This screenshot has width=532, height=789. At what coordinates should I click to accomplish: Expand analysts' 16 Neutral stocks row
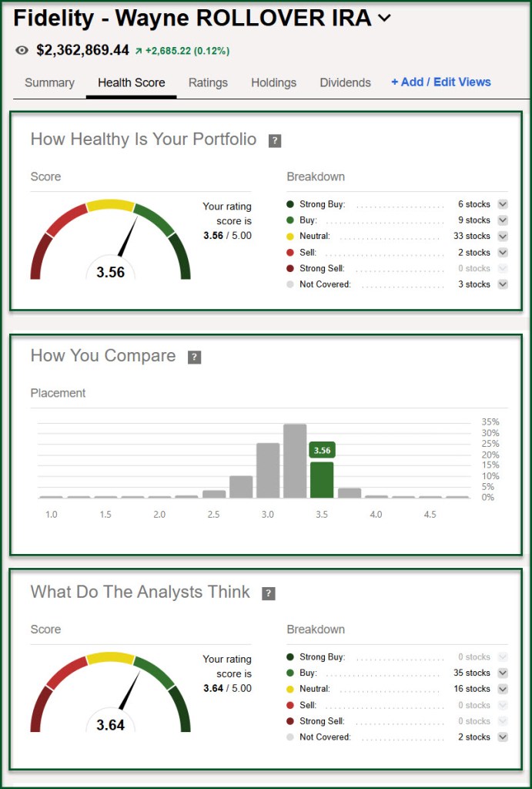tap(502, 689)
